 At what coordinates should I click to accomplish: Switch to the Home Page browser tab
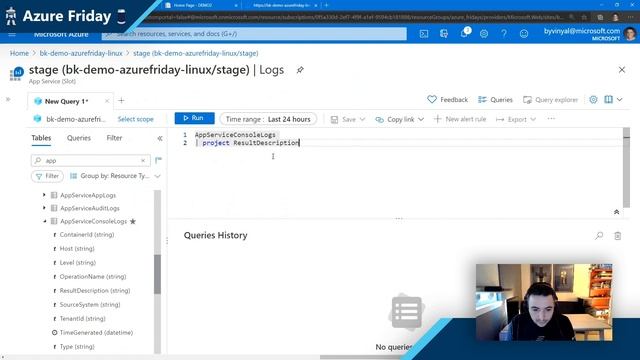coord(200,5)
